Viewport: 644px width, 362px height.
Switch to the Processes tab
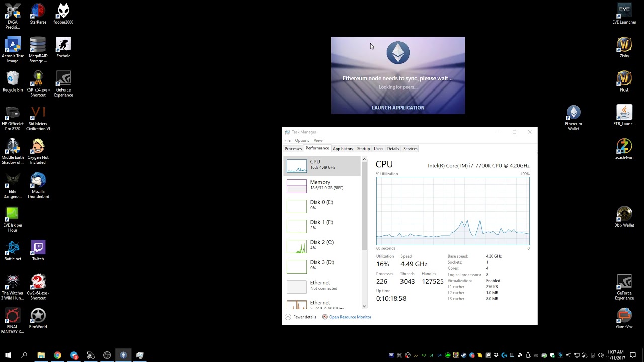click(x=293, y=149)
